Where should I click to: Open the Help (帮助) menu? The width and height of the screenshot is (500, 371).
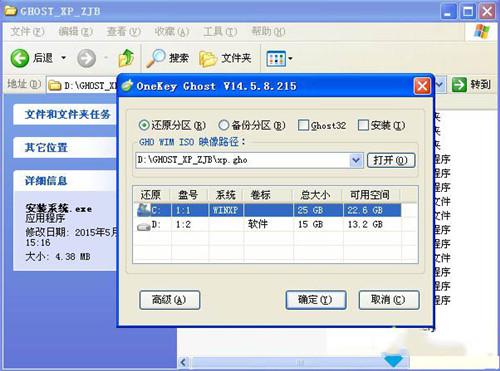point(269,32)
